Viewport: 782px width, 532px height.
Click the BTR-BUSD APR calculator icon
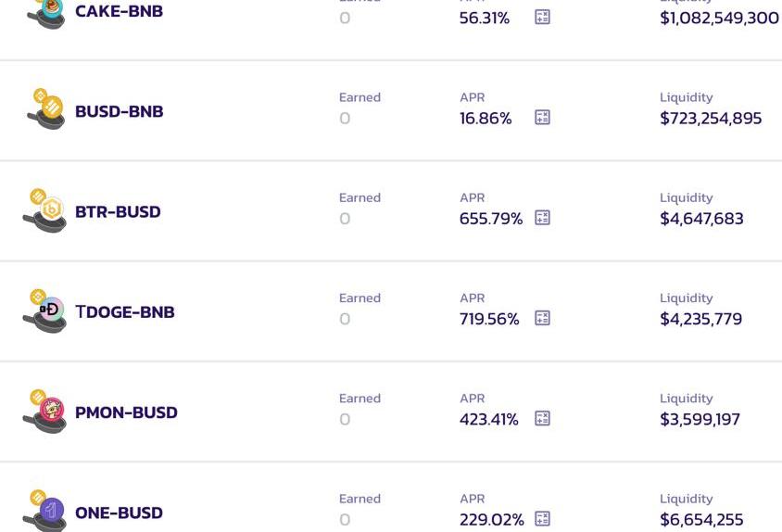pyautogui.click(x=542, y=218)
